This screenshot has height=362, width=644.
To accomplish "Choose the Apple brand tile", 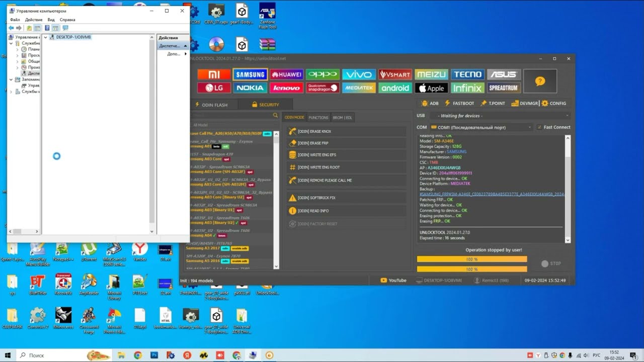I will 431,88.
